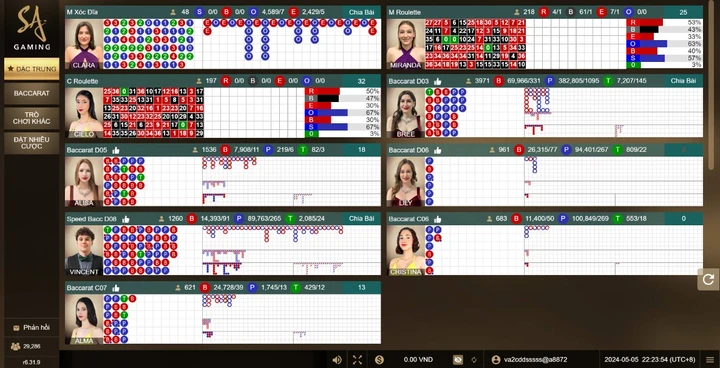Open the hamburger menu in bottom bar
Viewport: 720px width, 368px height.
click(x=710, y=360)
